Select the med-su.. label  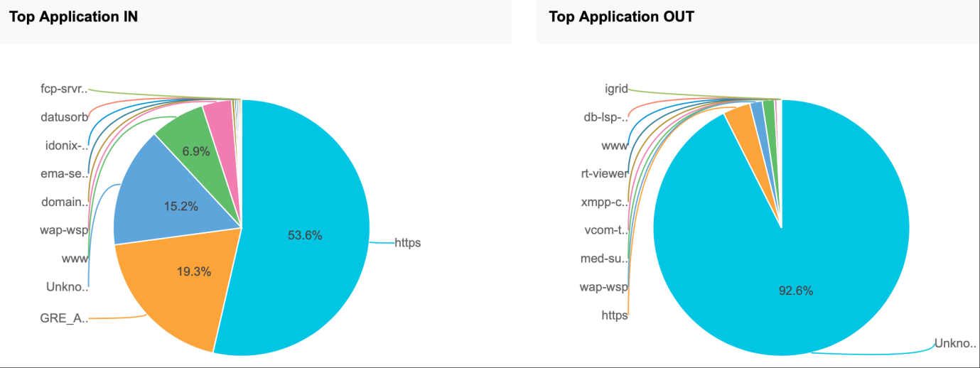(x=604, y=258)
